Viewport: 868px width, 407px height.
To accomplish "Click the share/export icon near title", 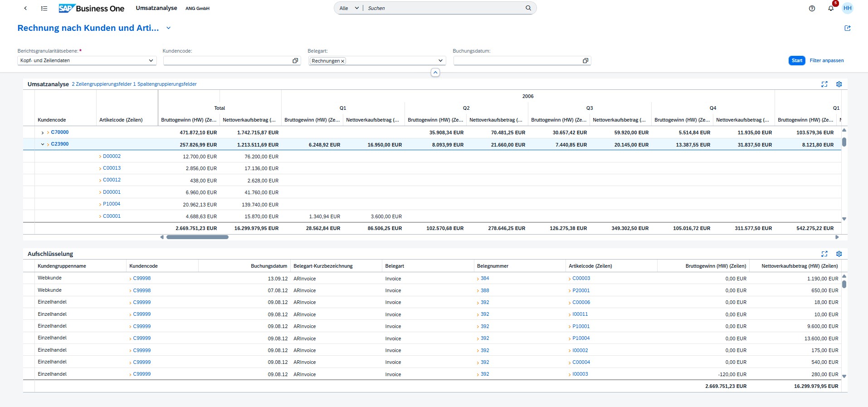I will click(847, 28).
